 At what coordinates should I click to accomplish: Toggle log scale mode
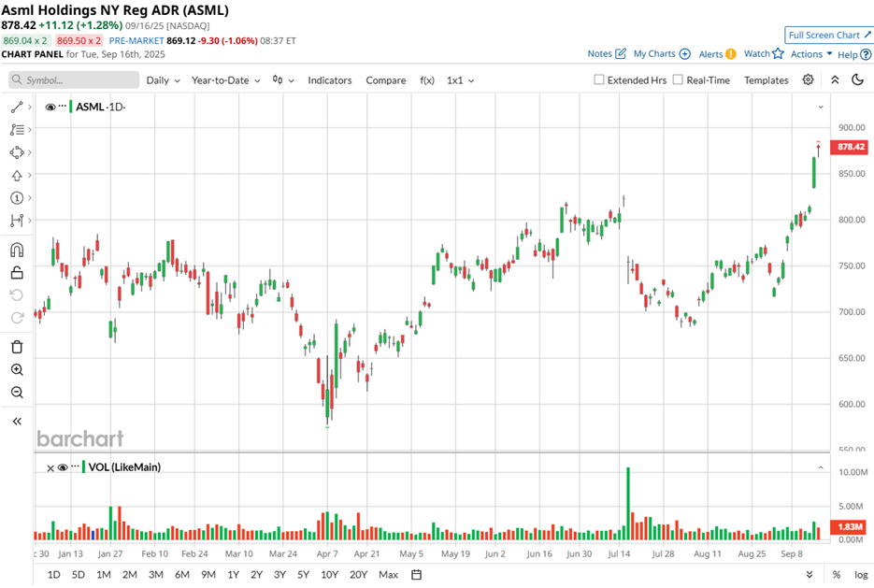(861, 575)
